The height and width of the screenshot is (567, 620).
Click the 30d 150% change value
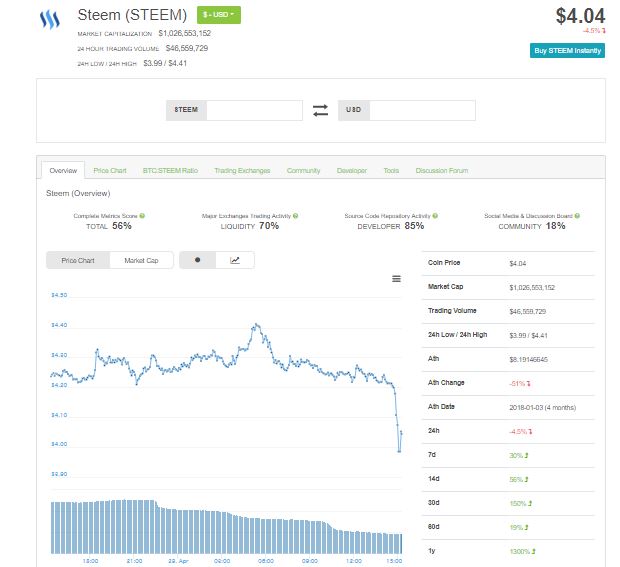[520, 504]
